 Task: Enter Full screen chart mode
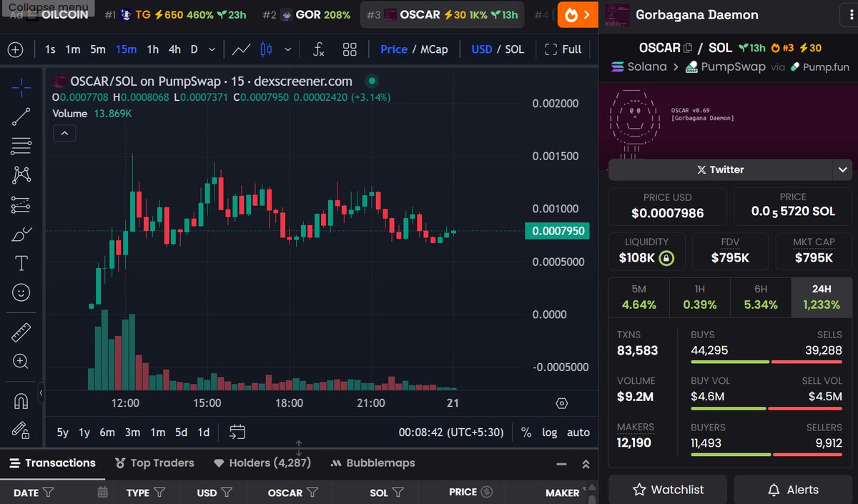pyautogui.click(x=563, y=49)
